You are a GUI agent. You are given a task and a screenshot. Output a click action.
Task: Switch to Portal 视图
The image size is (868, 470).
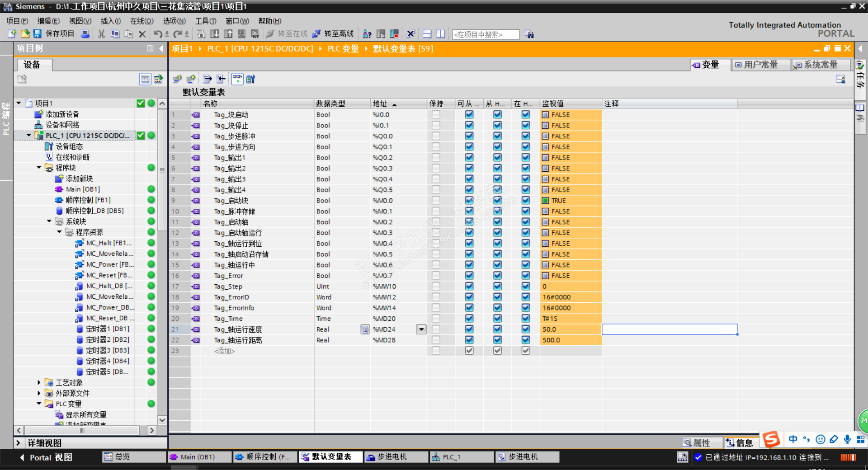(46, 457)
